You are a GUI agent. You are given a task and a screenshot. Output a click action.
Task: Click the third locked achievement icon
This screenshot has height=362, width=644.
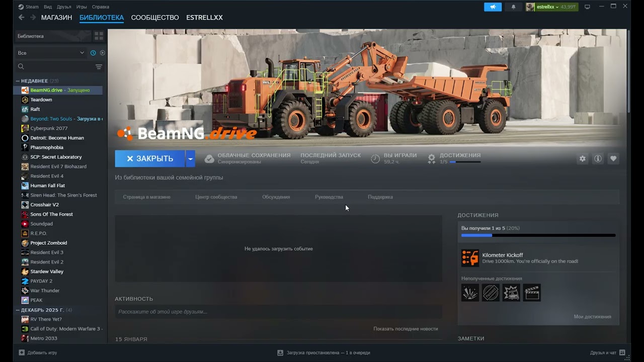click(511, 293)
